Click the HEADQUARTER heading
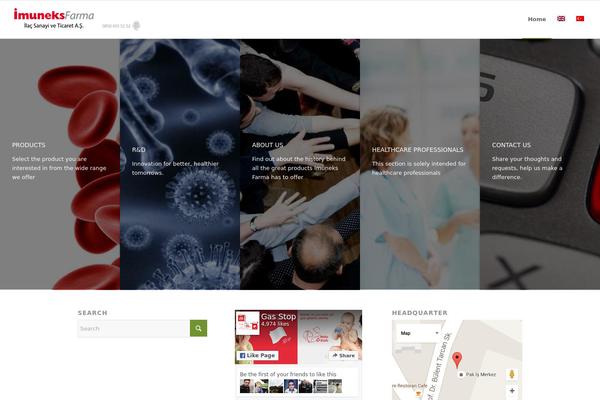Screen dimensions: 600x400 click(419, 313)
